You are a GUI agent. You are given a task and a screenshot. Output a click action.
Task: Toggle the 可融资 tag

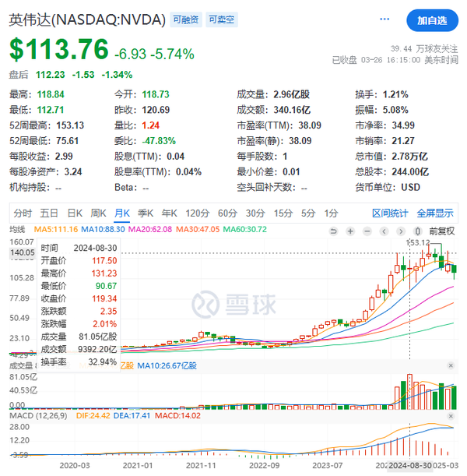186,21
